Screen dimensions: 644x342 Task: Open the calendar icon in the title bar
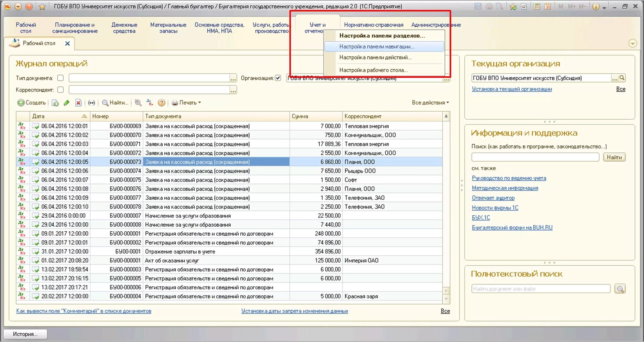coord(547,6)
